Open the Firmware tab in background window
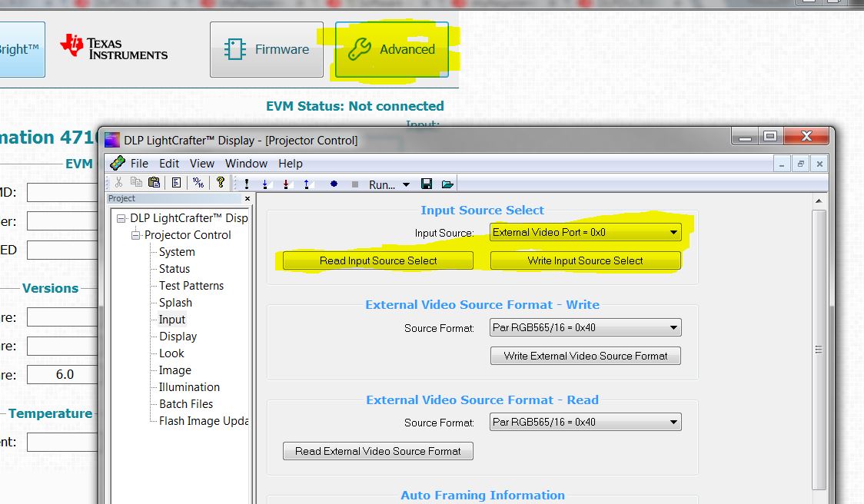The image size is (864, 504). (267, 50)
